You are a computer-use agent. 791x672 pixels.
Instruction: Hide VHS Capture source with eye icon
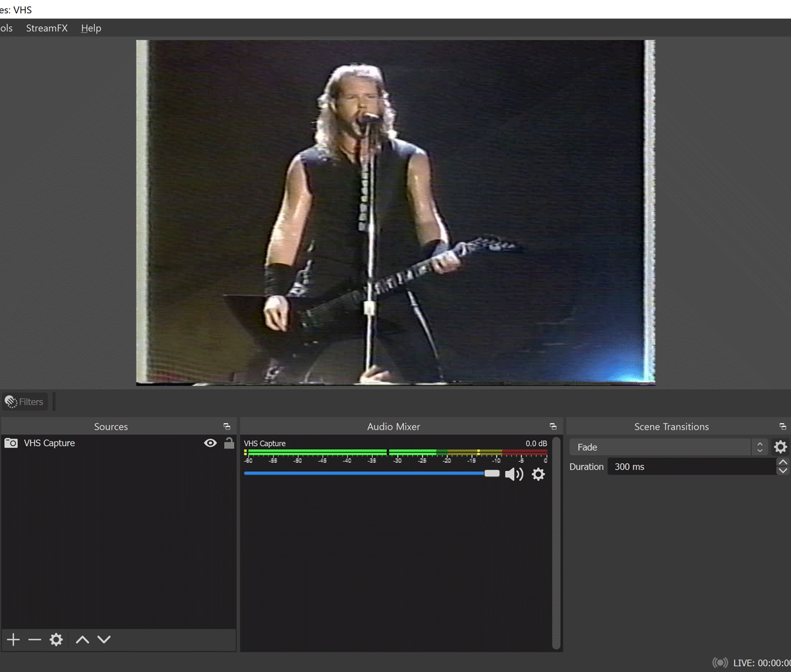[210, 443]
